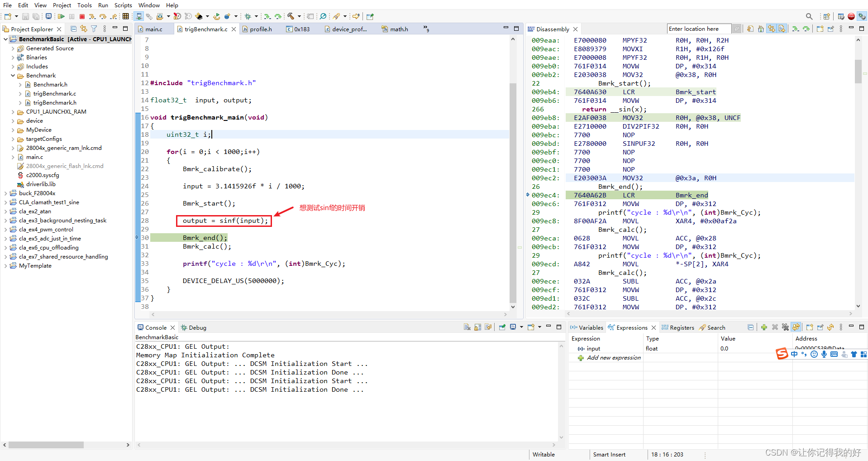
Task: Click the Save toolbar icon
Action: pos(25,16)
